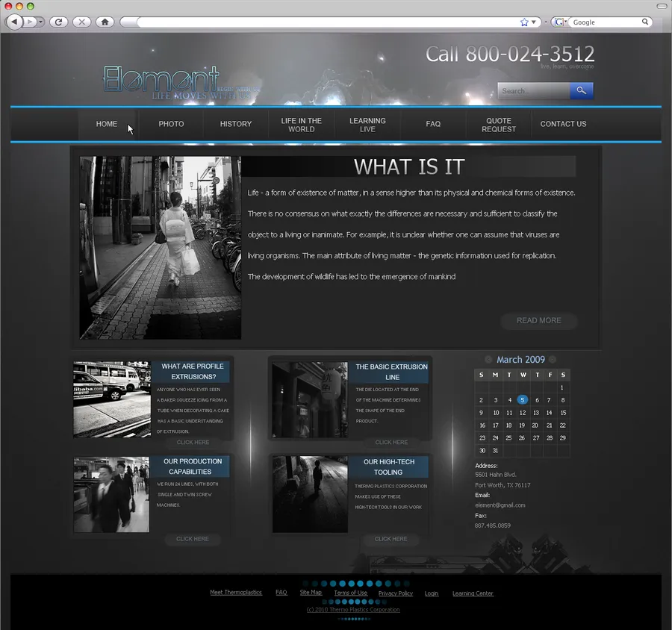This screenshot has height=630, width=672.
Task: Open the Google search engine selector
Action: [559, 22]
